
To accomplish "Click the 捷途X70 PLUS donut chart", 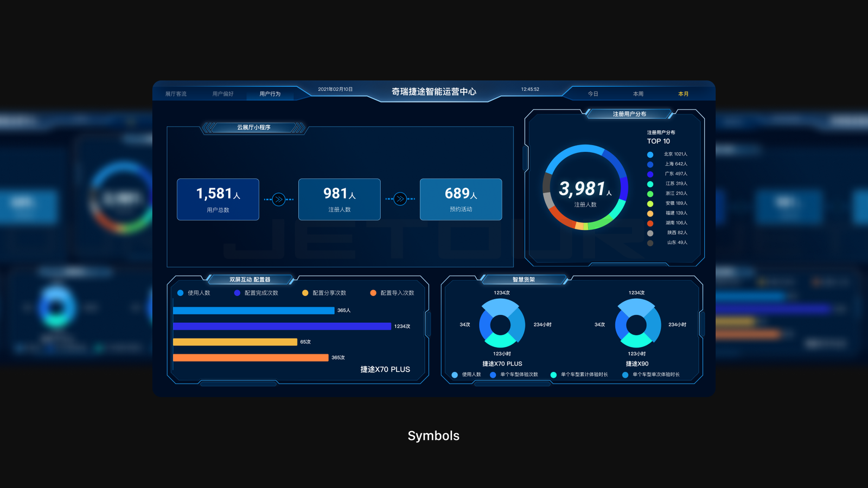I will coord(502,325).
